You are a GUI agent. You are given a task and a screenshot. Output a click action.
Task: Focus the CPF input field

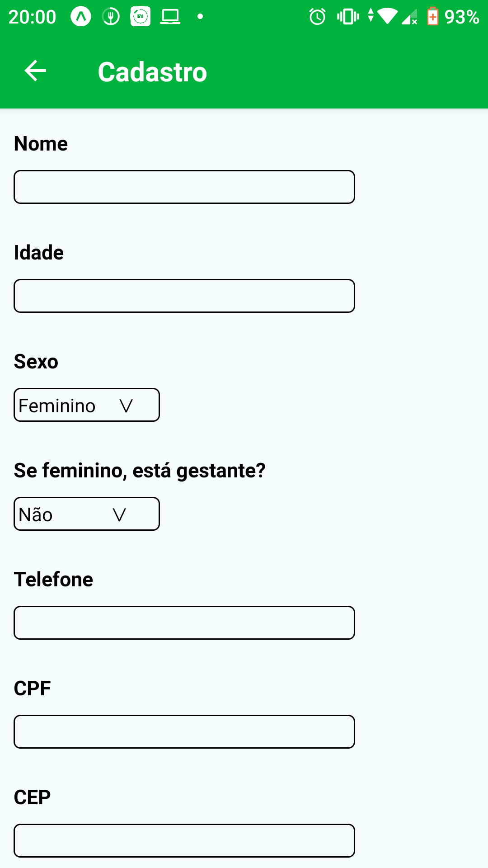[184, 732]
